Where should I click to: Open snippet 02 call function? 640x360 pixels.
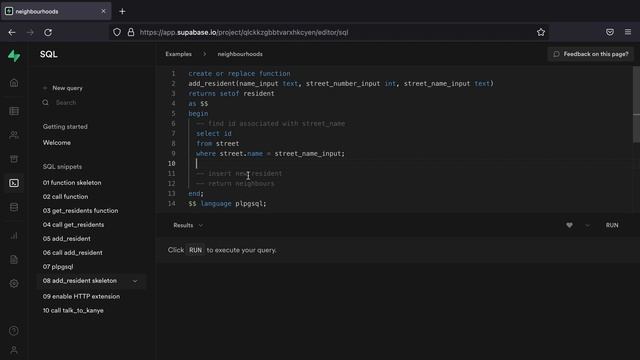65,196
